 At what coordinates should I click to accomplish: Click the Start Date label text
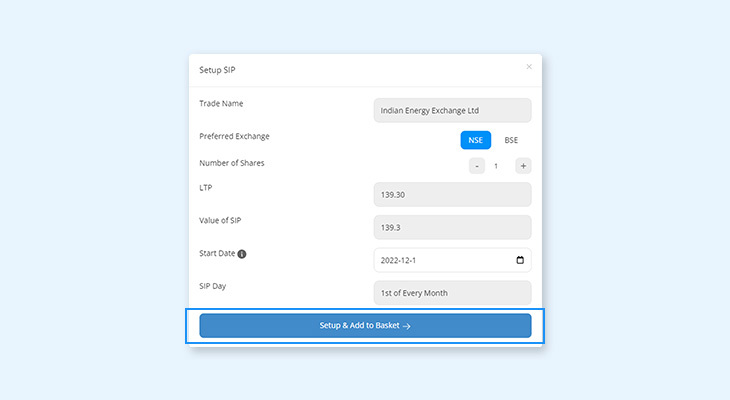click(x=217, y=253)
